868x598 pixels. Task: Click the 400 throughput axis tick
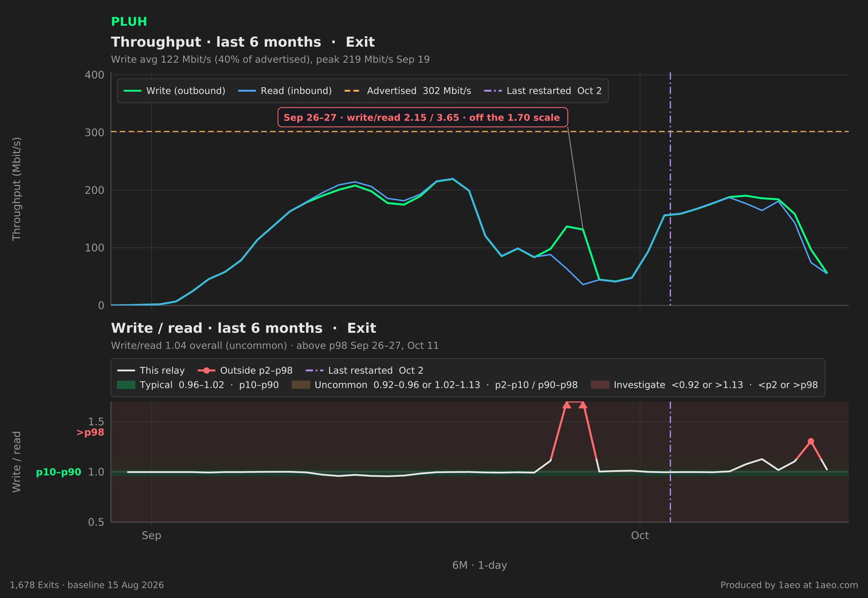pos(94,75)
